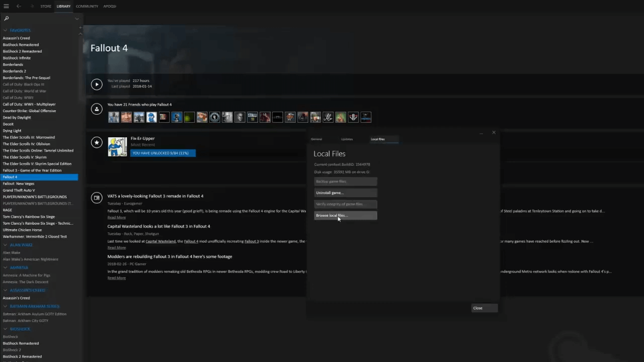Click the achievements unlocked 9/84 progress bar
The image size is (644, 362).
click(x=163, y=153)
